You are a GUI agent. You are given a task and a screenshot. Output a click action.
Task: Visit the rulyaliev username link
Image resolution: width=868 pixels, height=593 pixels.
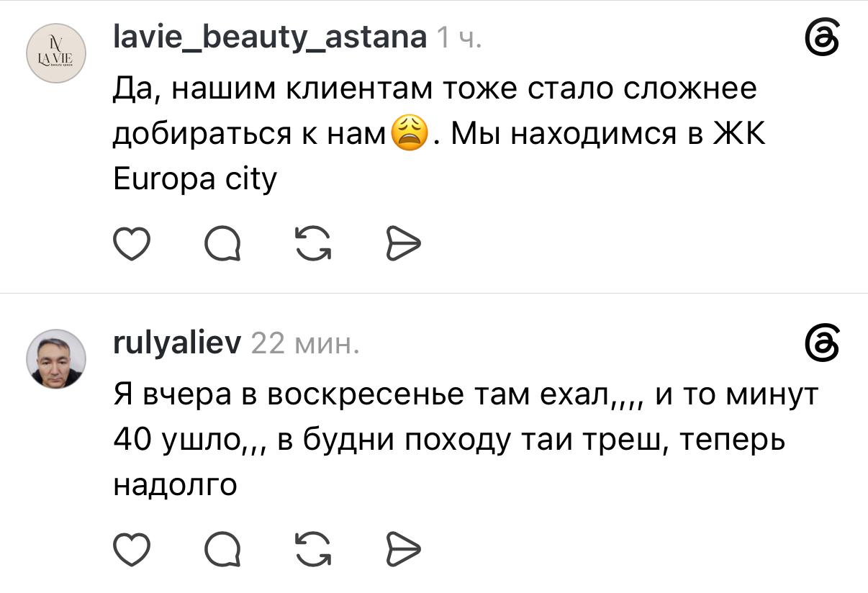point(178,343)
